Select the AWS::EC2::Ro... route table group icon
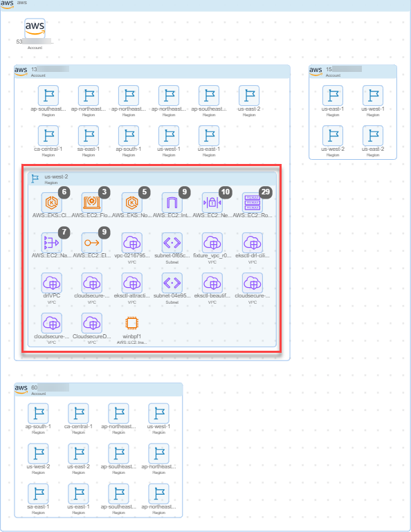The height and width of the screenshot is (532, 411). pyautogui.click(x=252, y=203)
